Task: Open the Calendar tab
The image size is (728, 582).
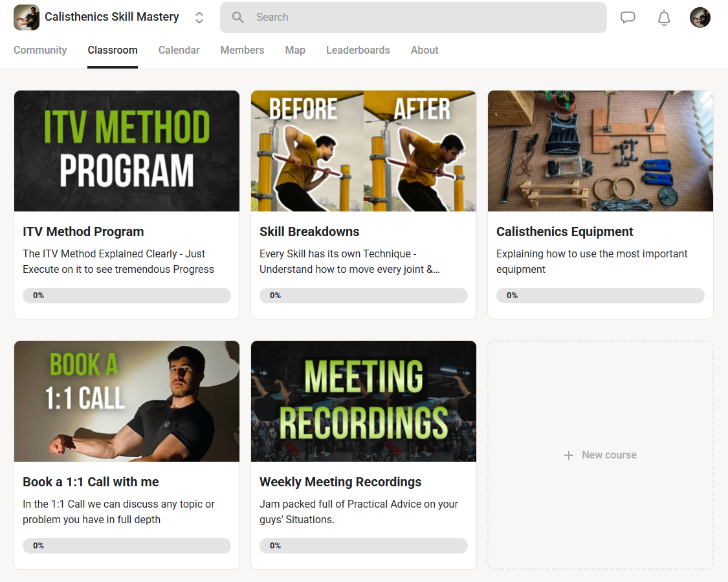Action: click(x=179, y=50)
